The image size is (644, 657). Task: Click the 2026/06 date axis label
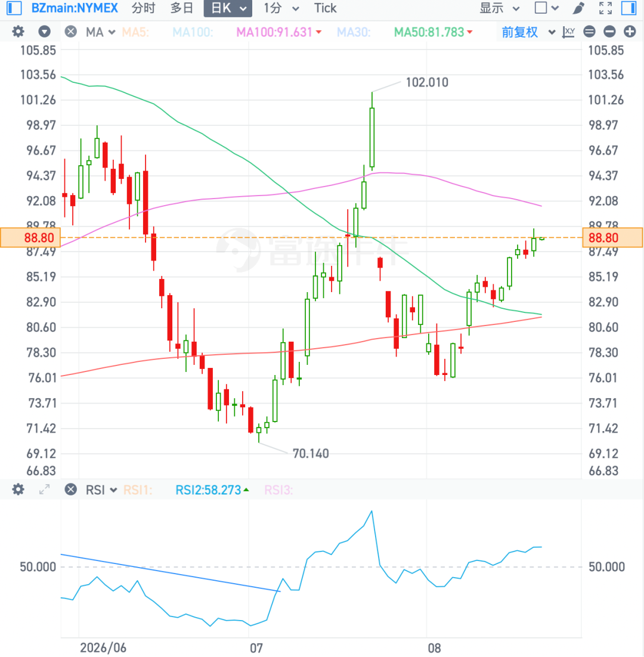pos(103,648)
